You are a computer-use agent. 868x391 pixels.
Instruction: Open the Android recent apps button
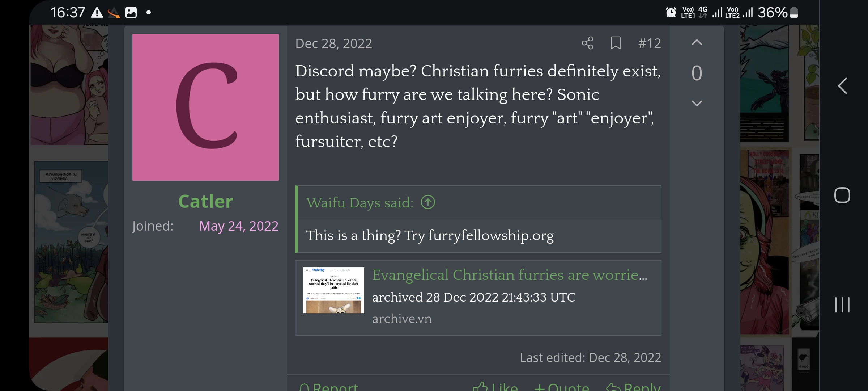click(842, 305)
